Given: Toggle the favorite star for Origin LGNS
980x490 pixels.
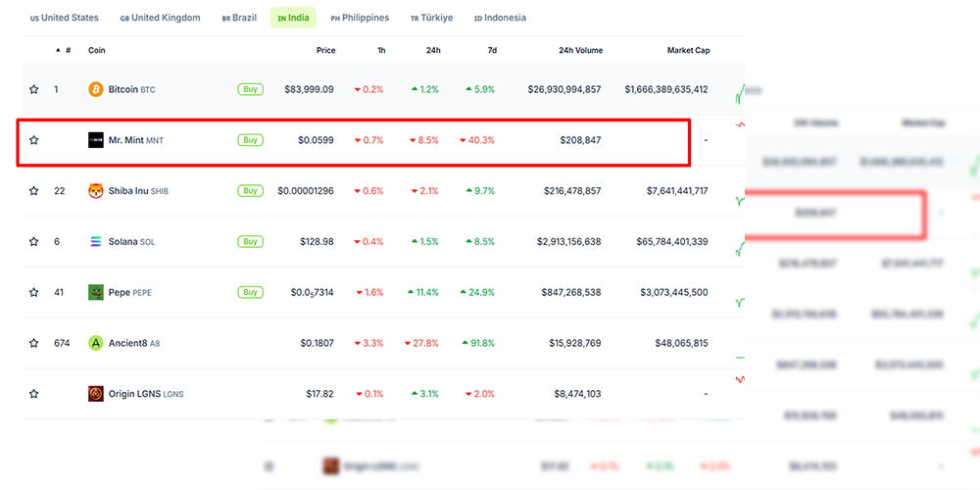Looking at the screenshot, I should pyautogui.click(x=33, y=394).
